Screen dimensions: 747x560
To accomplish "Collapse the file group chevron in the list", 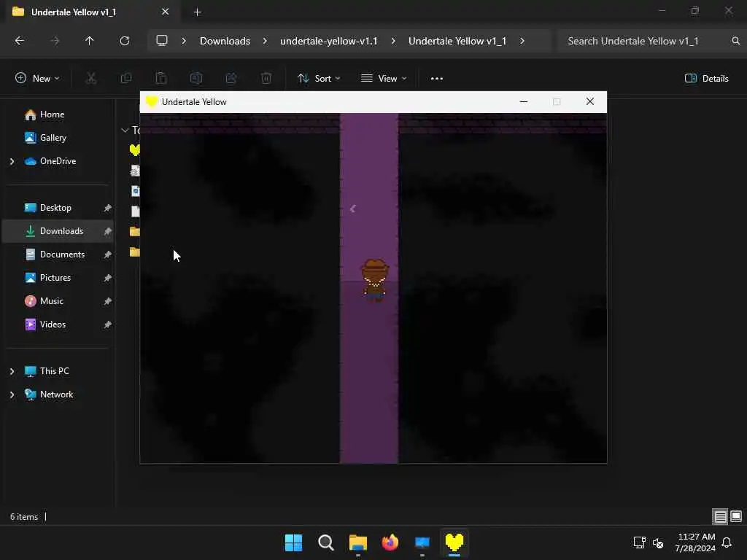I will 125,130.
